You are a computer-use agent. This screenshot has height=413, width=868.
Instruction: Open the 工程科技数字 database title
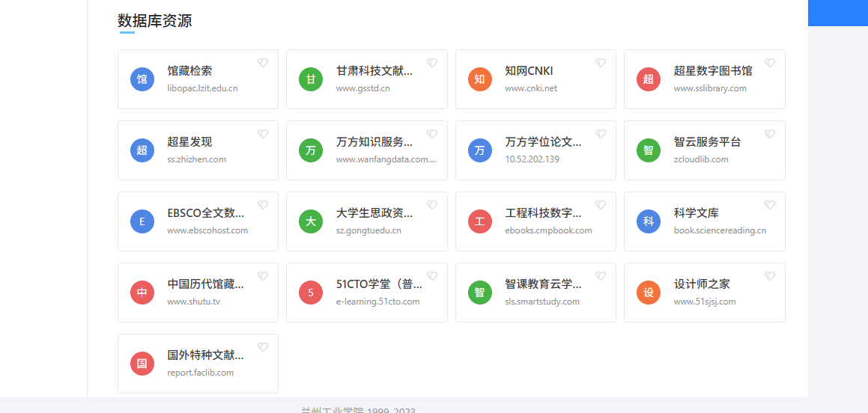[x=543, y=213]
